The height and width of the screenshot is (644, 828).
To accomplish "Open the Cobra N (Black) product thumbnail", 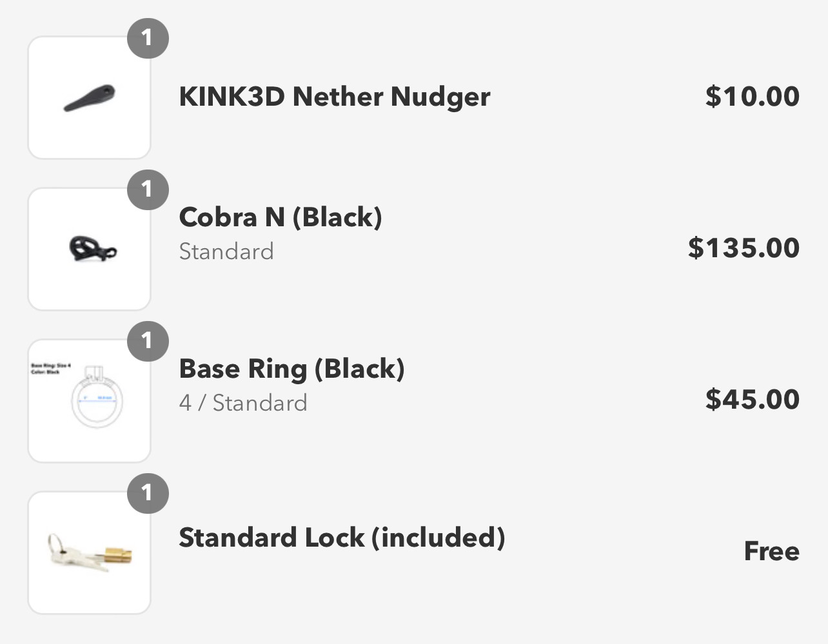I will 90,249.
